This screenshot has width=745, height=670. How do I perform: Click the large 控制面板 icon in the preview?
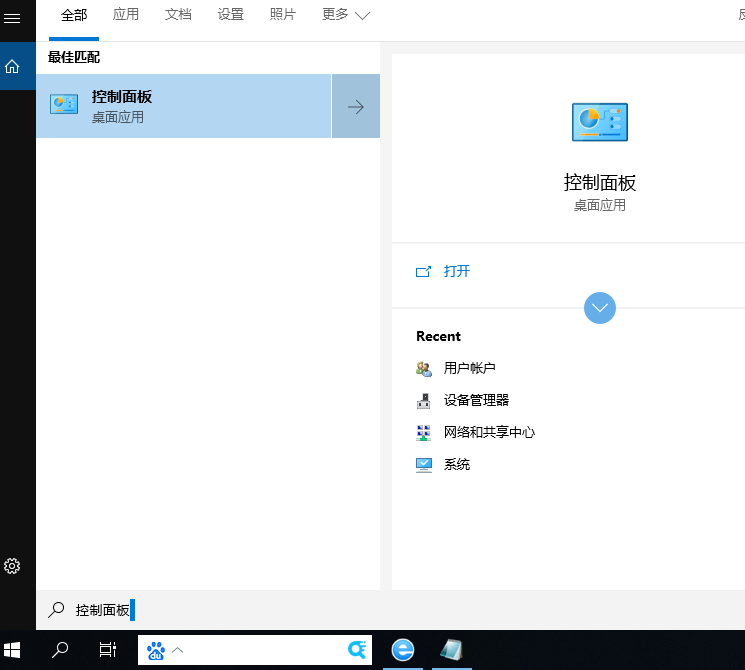point(600,122)
